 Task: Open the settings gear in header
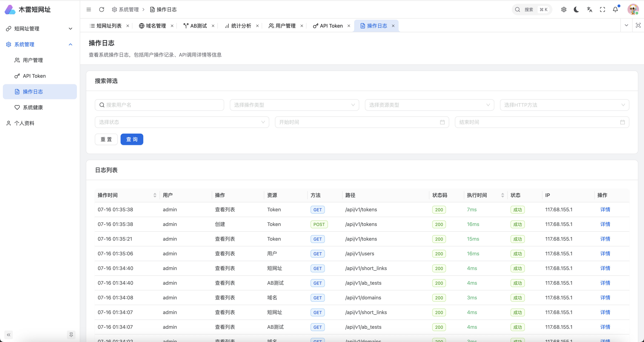point(564,9)
